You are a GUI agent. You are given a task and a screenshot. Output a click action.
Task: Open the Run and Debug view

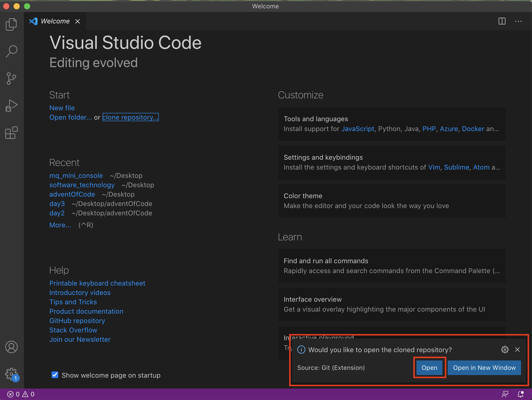(11, 106)
